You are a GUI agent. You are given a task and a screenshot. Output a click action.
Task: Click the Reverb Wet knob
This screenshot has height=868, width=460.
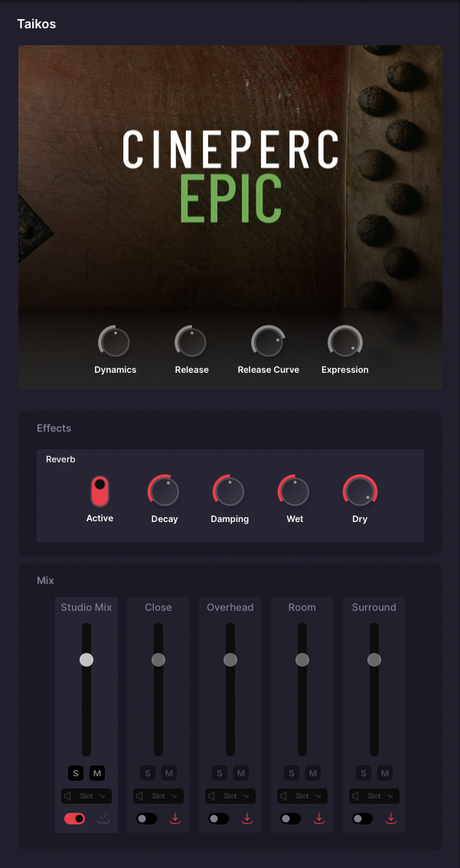[x=295, y=491]
